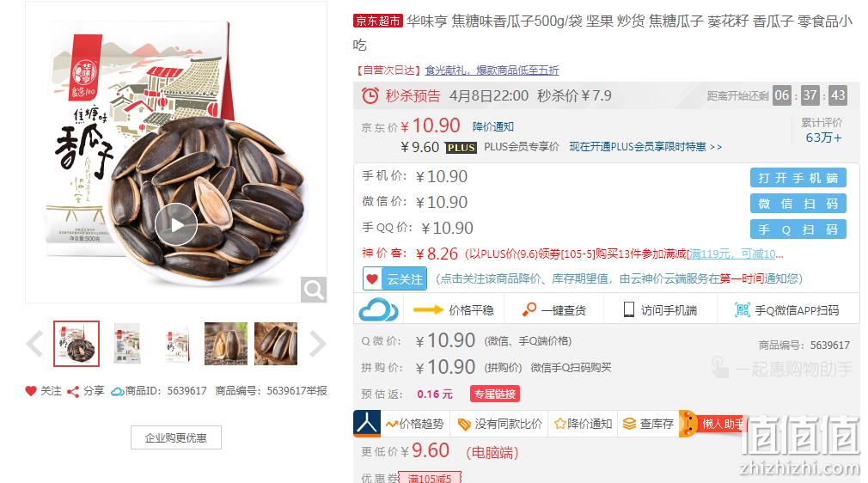Show next thumbnails with right arrow
868x483 pixels.
pos(317,344)
